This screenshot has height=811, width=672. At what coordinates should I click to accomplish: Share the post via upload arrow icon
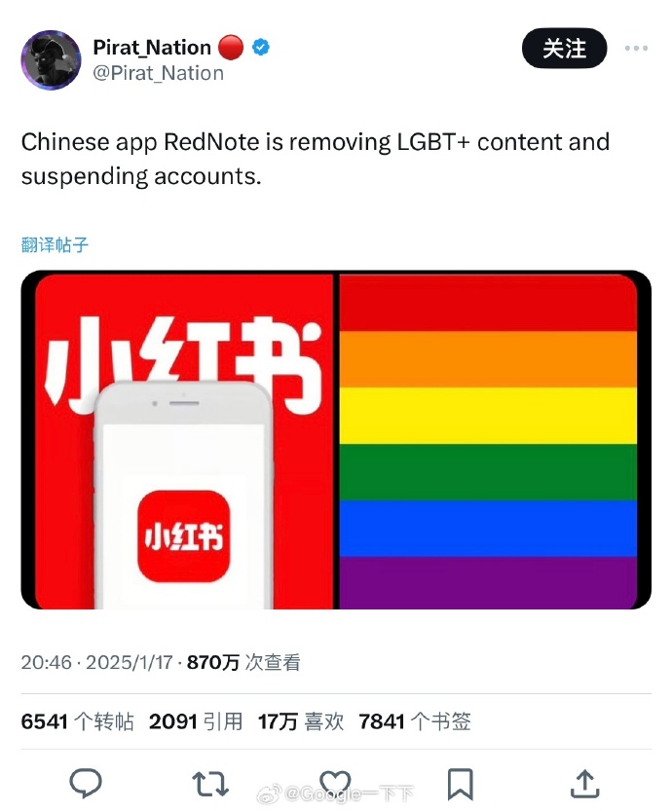584,784
